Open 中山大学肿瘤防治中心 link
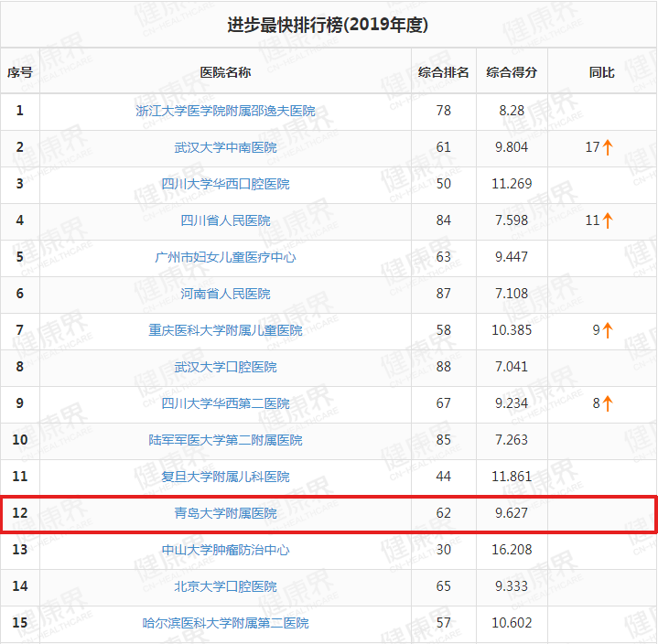658x644 pixels. pos(225,550)
